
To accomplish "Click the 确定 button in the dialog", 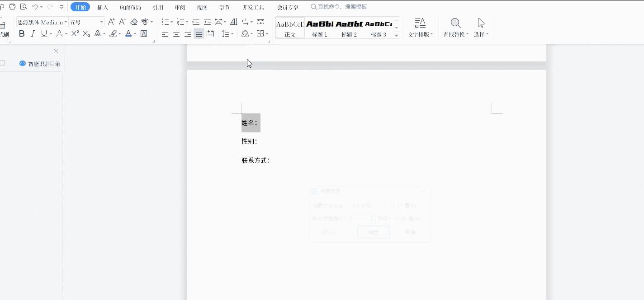I will coord(373,232).
